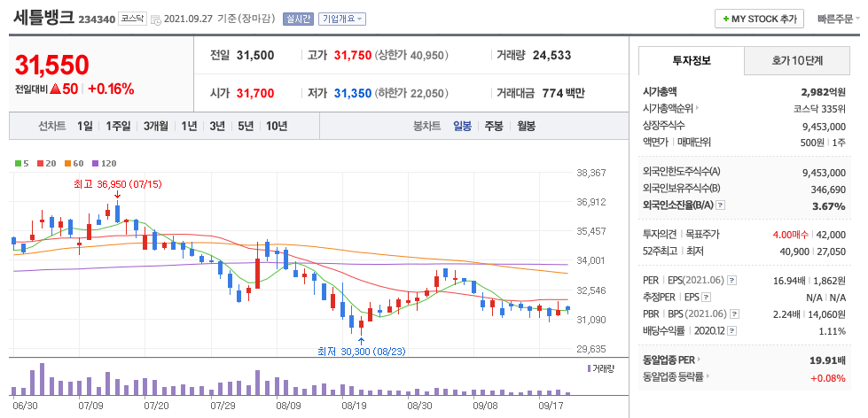Click the arrow beside 시가총액순위
This screenshot has height=418, width=868.
click(x=698, y=108)
